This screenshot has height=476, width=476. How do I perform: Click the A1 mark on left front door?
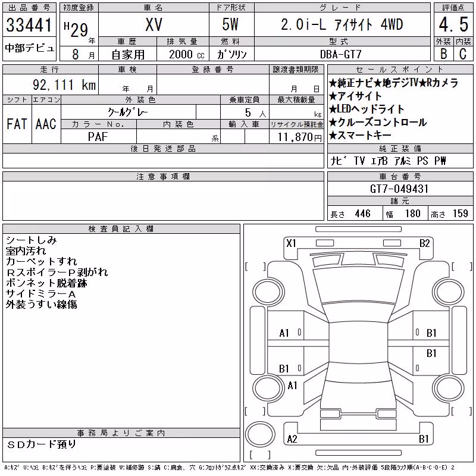[x=284, y=333]
